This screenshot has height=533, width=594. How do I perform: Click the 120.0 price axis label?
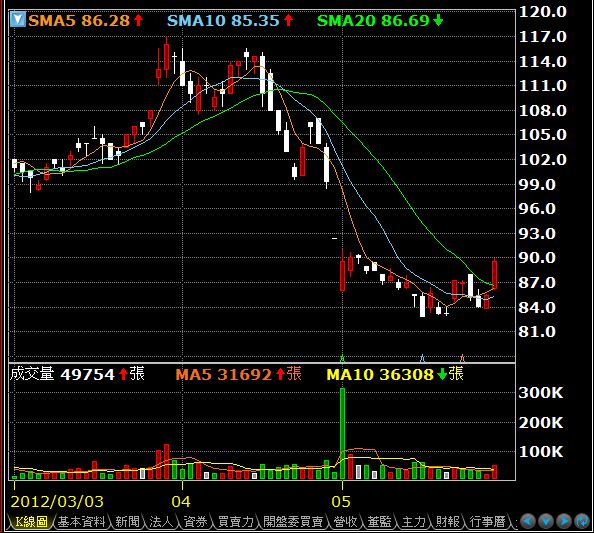(x=542, y=12)
